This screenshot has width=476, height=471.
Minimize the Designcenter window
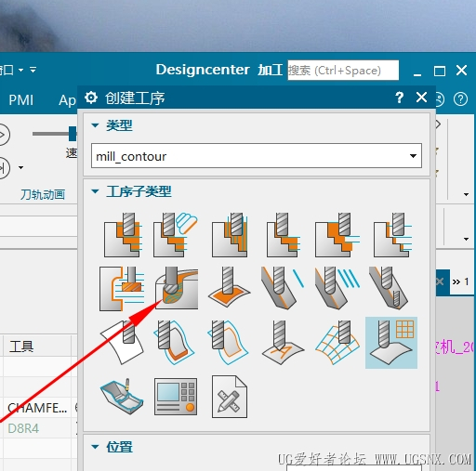point(417,74)
